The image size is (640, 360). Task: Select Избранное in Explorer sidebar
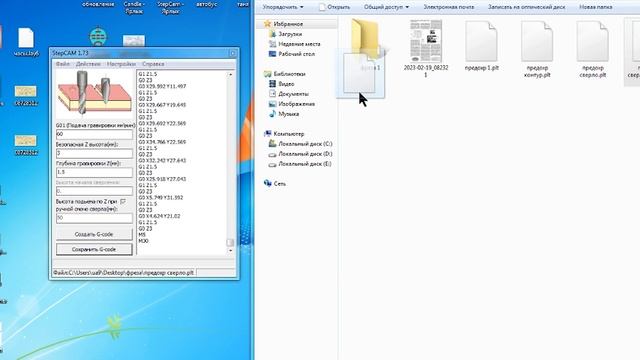point(288,24)
